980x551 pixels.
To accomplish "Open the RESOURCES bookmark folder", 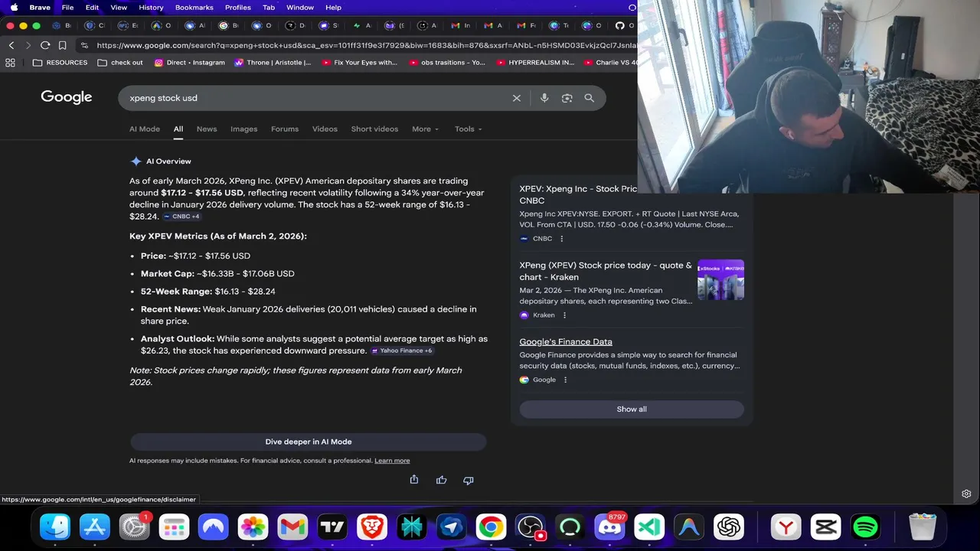I will 60,63.
